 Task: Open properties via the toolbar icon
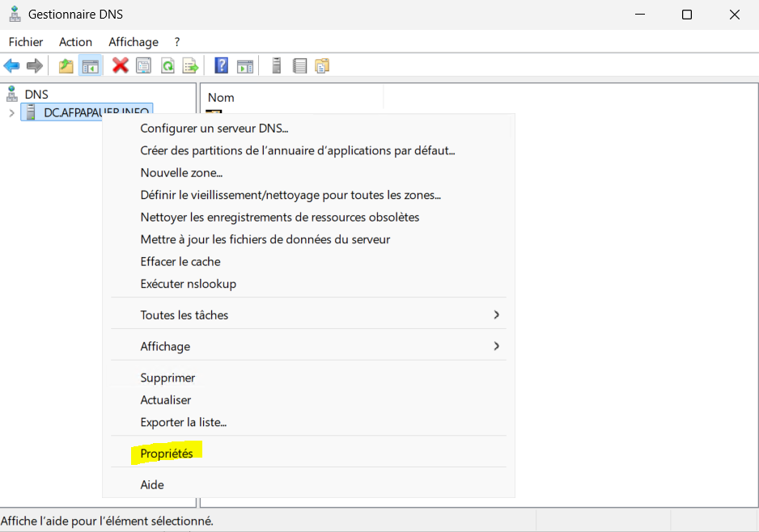pyautogui.click(x=143, y=66)
